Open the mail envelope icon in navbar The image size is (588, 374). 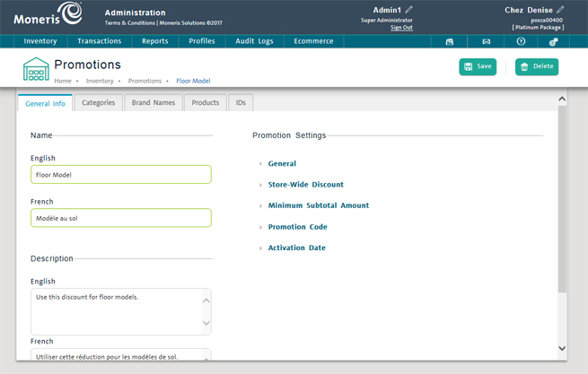point(486,41)
